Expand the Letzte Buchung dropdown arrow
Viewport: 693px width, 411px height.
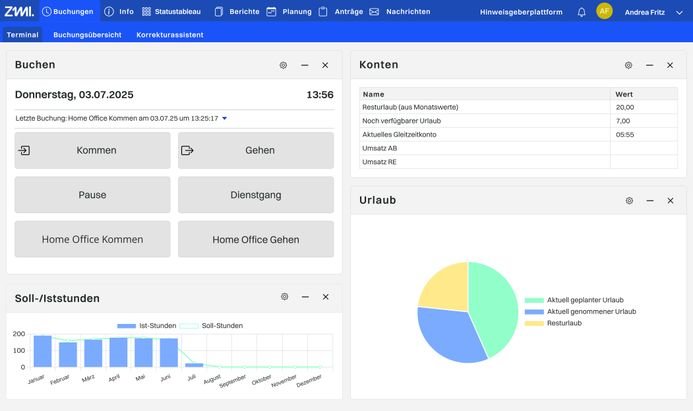click(x=225, y=118)
